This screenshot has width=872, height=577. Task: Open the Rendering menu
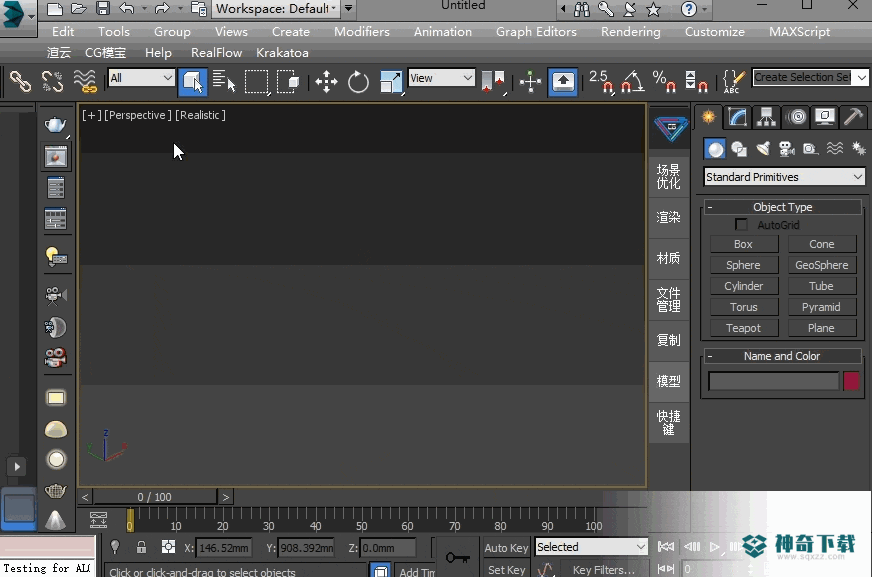pyautogui.click(x=631, y=32)
